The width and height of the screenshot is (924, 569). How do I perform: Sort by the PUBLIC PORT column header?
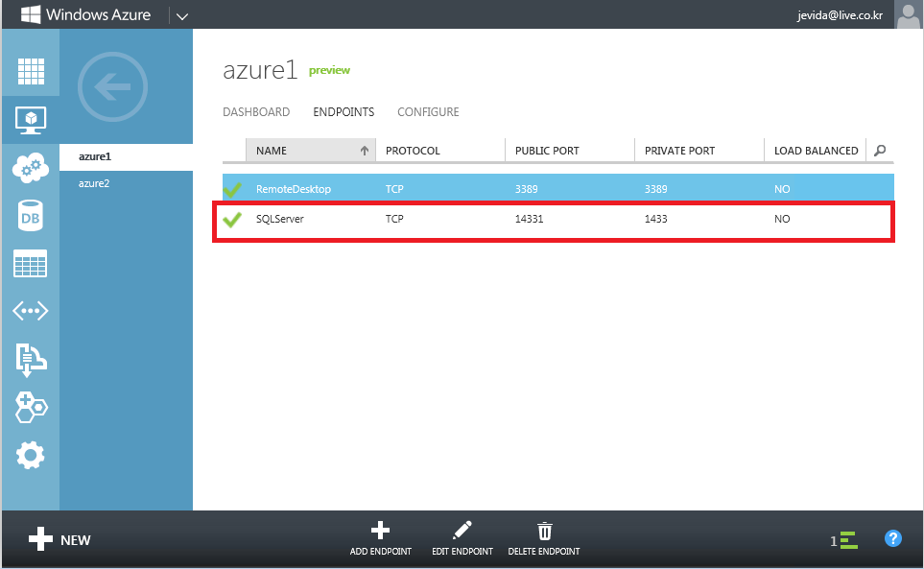pyautogui.click(x=570, y=151)
